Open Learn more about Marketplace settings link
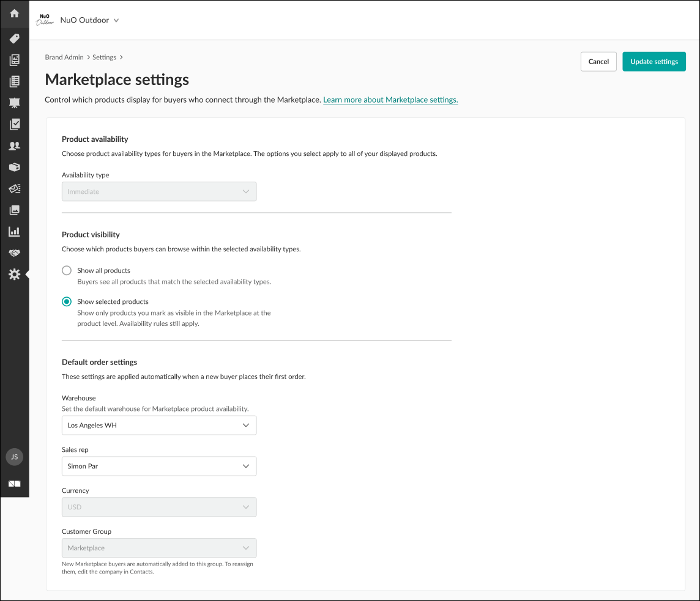Screen dimensions: 700x601 390,100
